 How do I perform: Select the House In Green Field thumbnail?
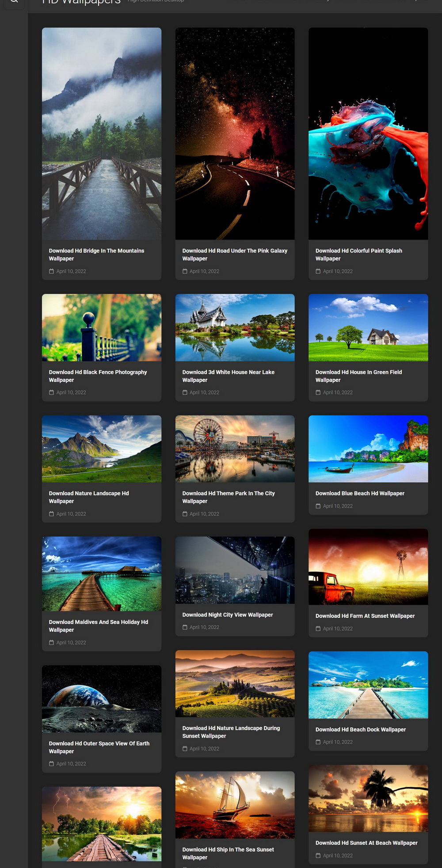(x=368, y=327)
